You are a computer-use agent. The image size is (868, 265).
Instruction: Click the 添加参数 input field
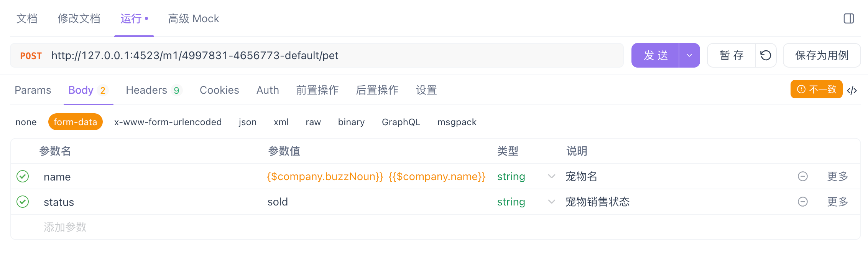pos(65,227)
